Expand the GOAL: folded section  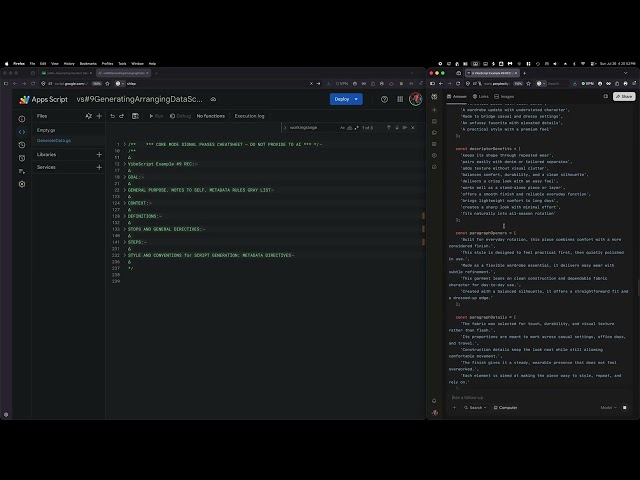(125, 177)
